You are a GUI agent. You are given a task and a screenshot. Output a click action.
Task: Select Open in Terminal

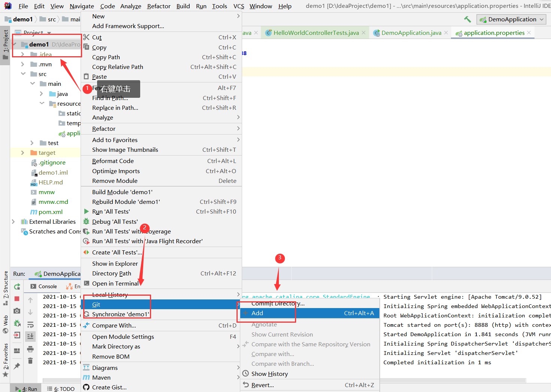(x=161, y=283)
